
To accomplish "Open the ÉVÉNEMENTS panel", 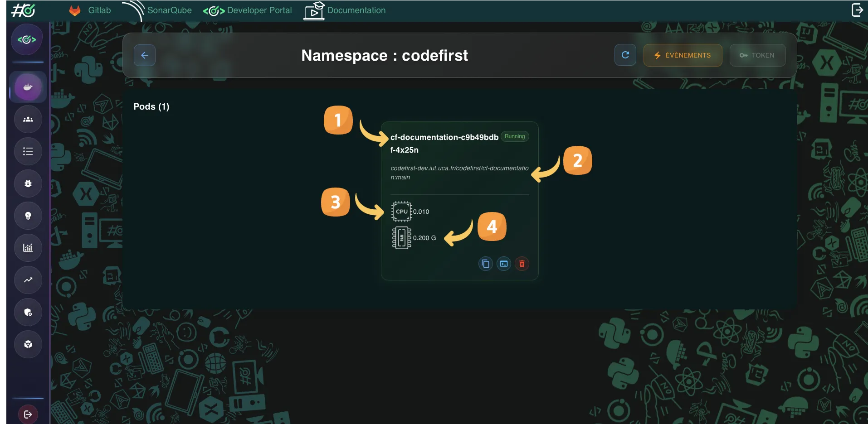I will coord(683,55).
